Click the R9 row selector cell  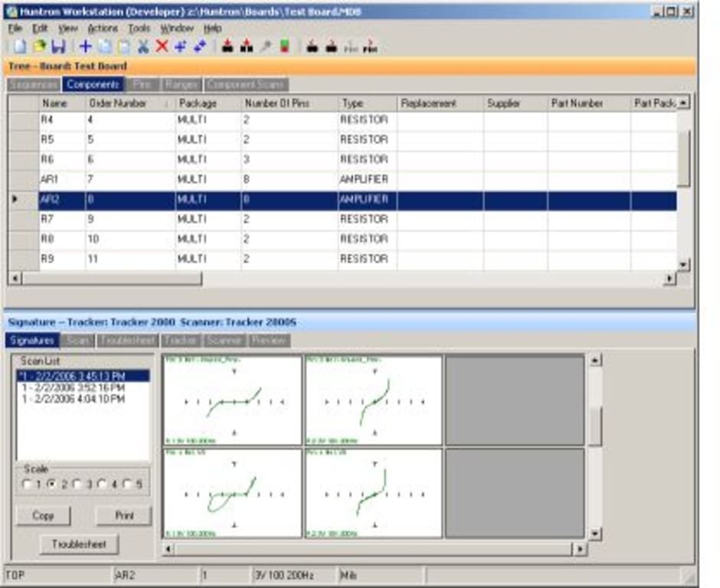tap(24, 259)
